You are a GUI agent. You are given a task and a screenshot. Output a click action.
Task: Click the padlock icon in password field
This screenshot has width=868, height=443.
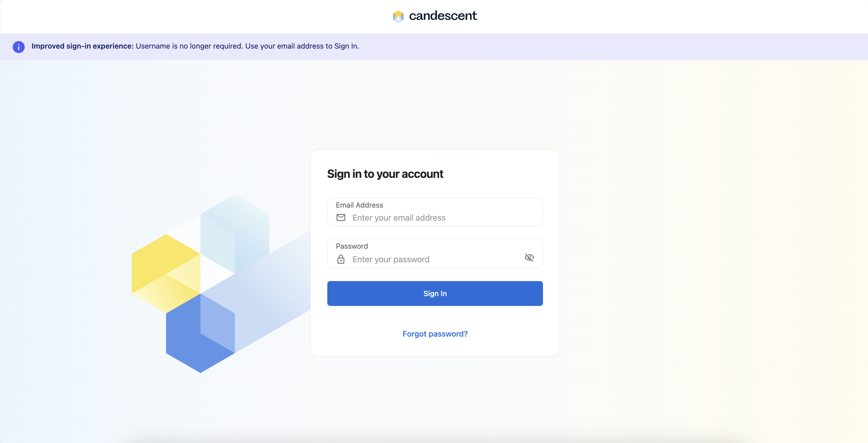coord(341,259)
